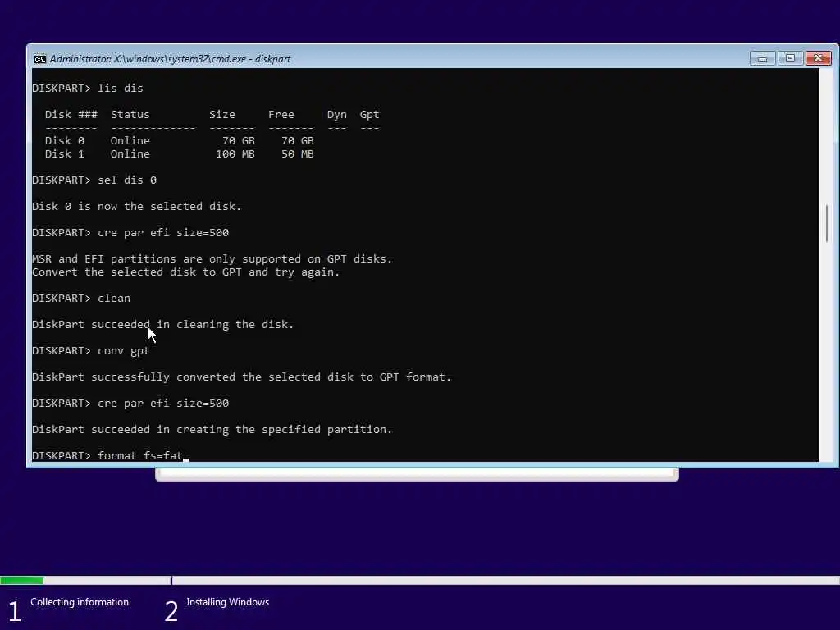
Task: Click the green setup progress bar segment
Action: [22, 580]
